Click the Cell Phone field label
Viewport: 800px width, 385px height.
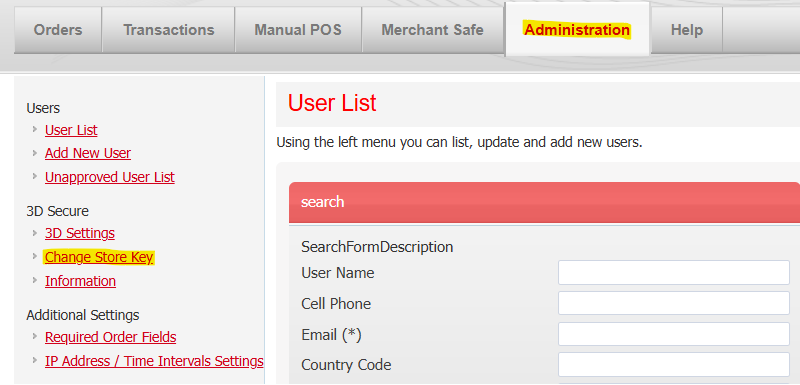click(x=336, y=304)
